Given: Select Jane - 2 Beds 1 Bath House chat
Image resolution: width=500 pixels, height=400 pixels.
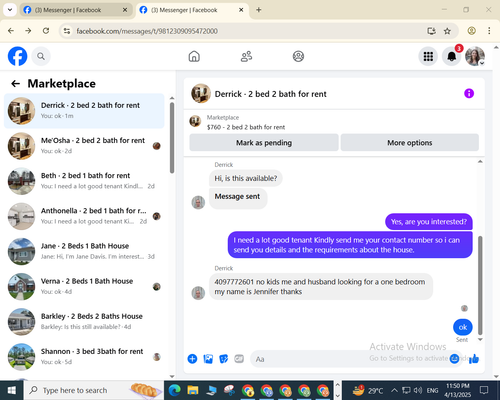Looking at the screenshot, I should pyautogui.click(x=84, y=251).
